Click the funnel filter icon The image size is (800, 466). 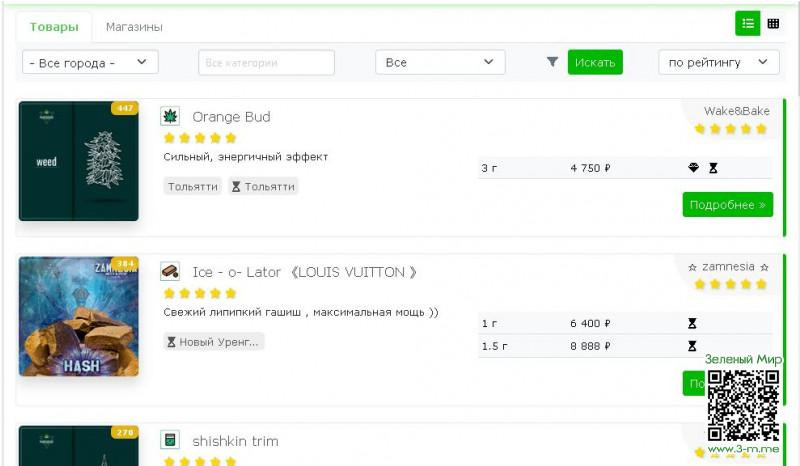[x=552, y=62]
